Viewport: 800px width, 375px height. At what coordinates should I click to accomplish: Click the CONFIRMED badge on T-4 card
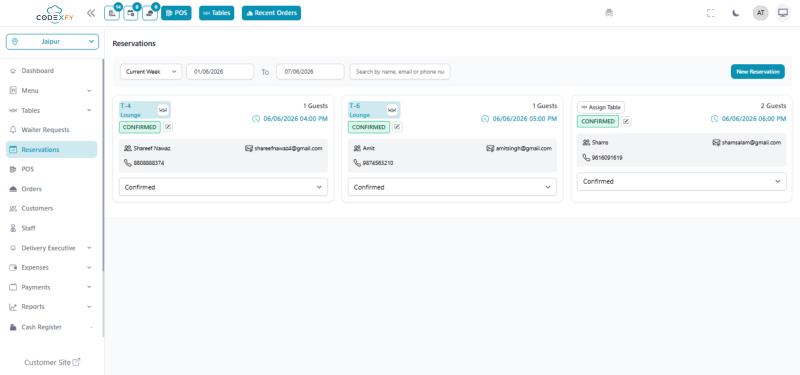[140, 127]
